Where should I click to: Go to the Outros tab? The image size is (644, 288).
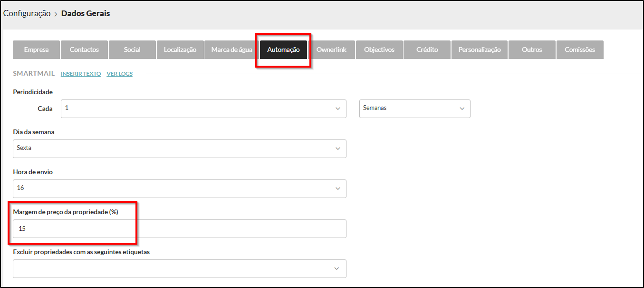(531, 50)
